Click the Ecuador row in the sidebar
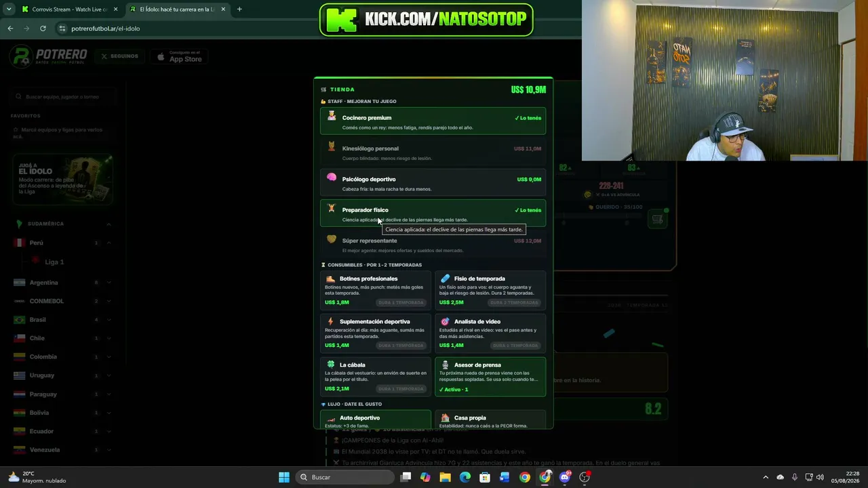The width and height of the screenshot is (868, 488). tap(62, 431)
